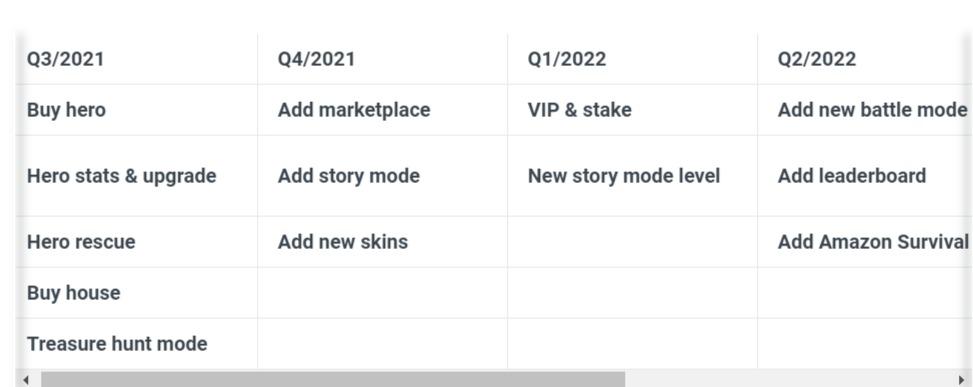Click the horizontal scrollbar thumb
The height and width of the screenshot is (387, 973).
(333, 380)
